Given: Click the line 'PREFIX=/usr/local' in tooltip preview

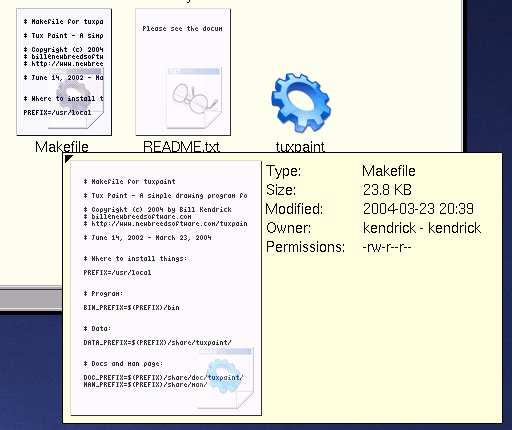Looking at the screenshot, I should [x=117, y=272].
